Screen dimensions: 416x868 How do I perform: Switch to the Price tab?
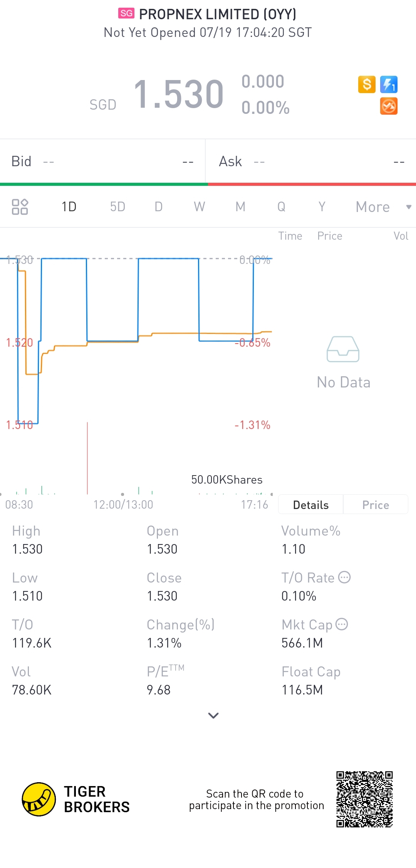click(376, 505)
